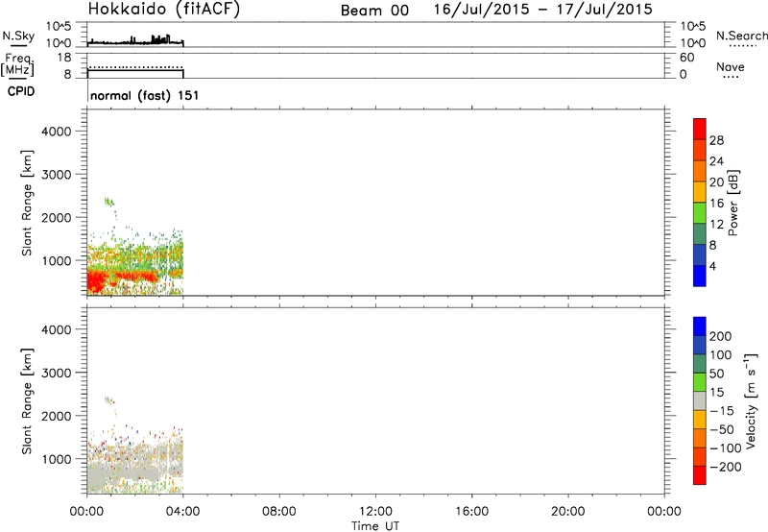This screenshot has height=532, width=768.
Task: Click the dotted Nave line in frequency panel
Action: click(x=135, y=67)
